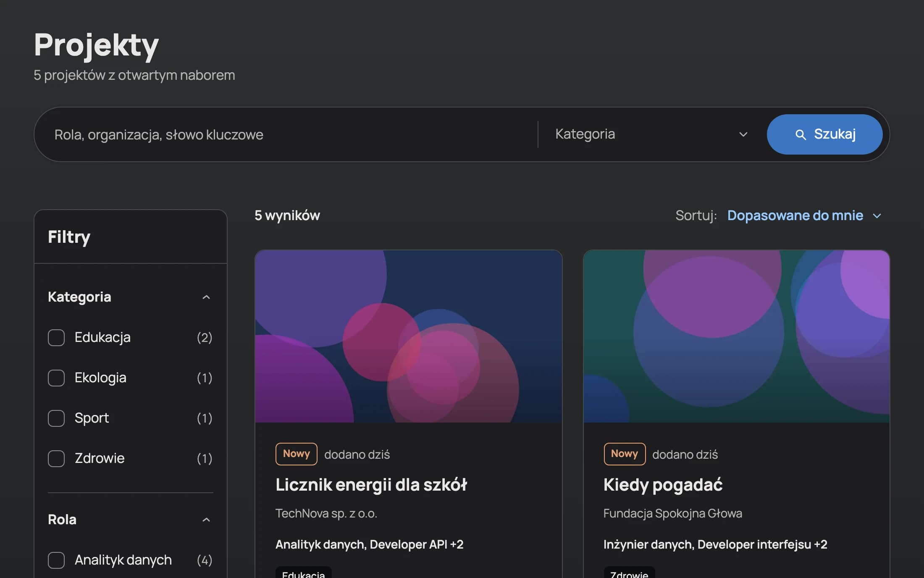Viewport: 924px width, 578px height.
Task: Enable the Zdrowie category checkbox
Action: (x=56, y=458)
